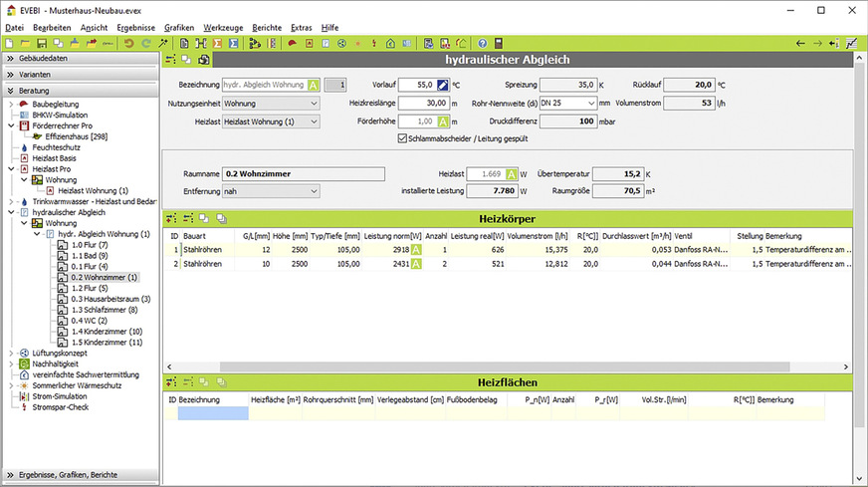
Task: Open the Bearbeiten menu
Action: [x=52, y=28]
